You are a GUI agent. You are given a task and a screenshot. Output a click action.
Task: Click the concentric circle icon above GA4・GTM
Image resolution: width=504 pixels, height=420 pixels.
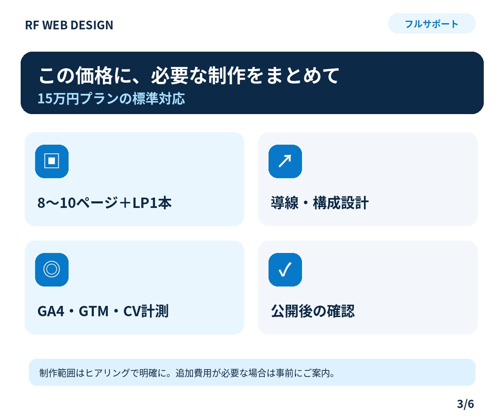[x=52, y=270]
